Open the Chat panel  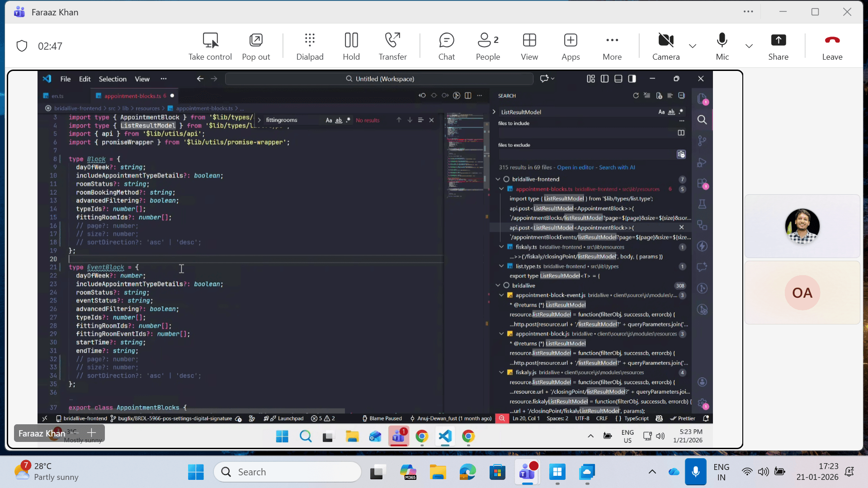tap(447, 46)
